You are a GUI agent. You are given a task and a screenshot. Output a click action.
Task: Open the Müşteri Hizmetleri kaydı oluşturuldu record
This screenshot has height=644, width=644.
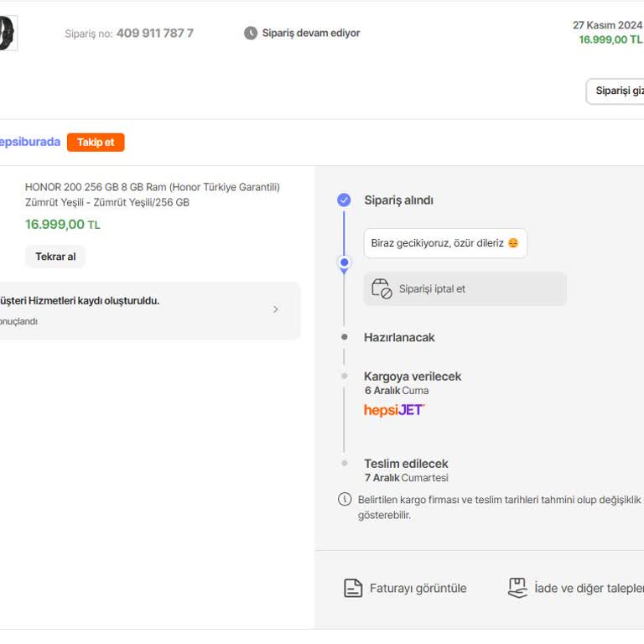149,310
